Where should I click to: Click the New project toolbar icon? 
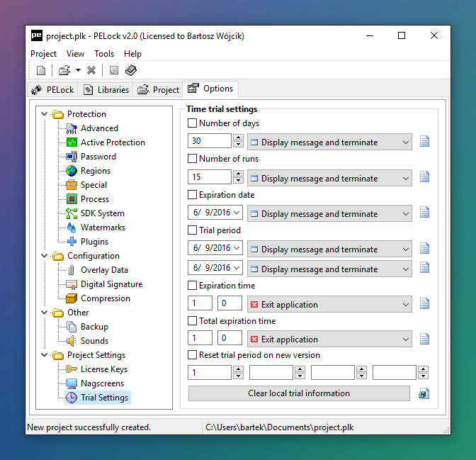coord(41,70)
